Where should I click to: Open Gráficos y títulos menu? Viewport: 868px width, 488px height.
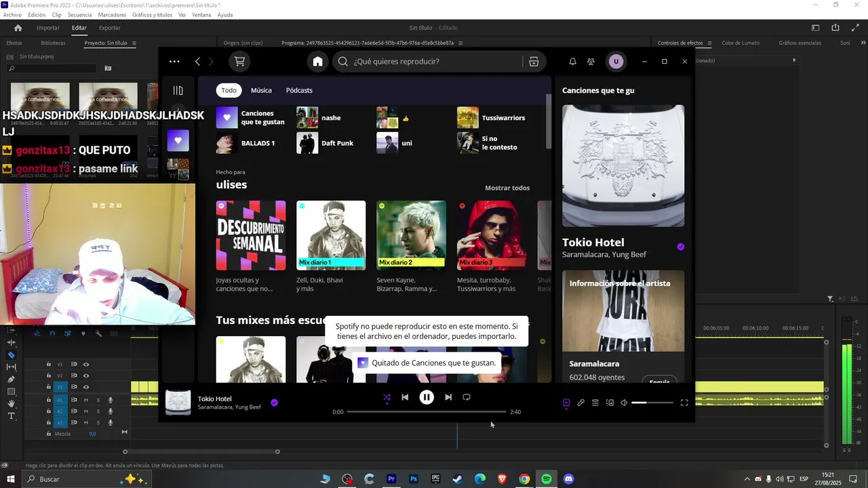pyautogui.click(x=153, y=15)
